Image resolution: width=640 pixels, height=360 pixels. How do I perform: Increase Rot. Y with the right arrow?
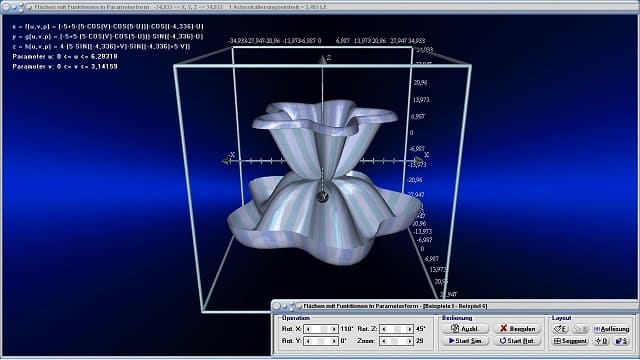[x=334, y=341]
